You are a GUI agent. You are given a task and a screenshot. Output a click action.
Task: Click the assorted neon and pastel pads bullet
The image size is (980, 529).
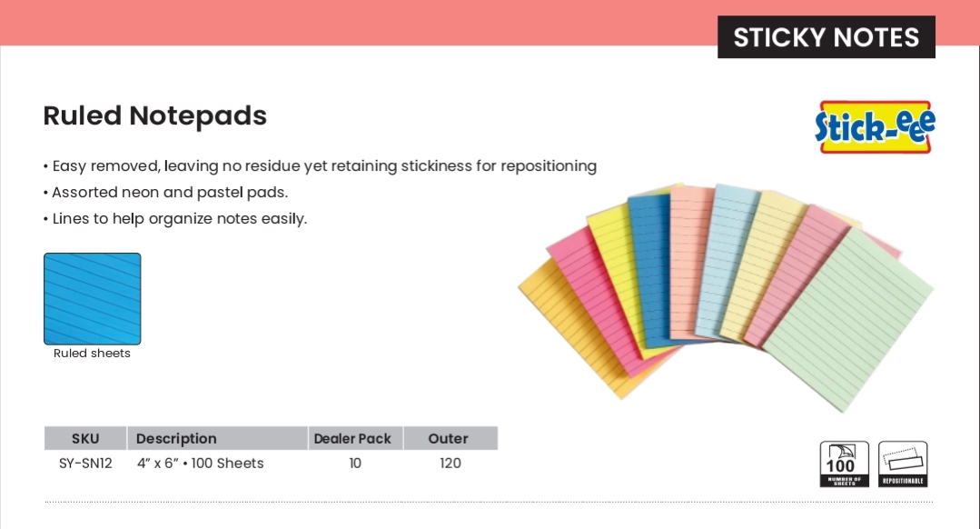pyautogui.click(x=169, y=193)
